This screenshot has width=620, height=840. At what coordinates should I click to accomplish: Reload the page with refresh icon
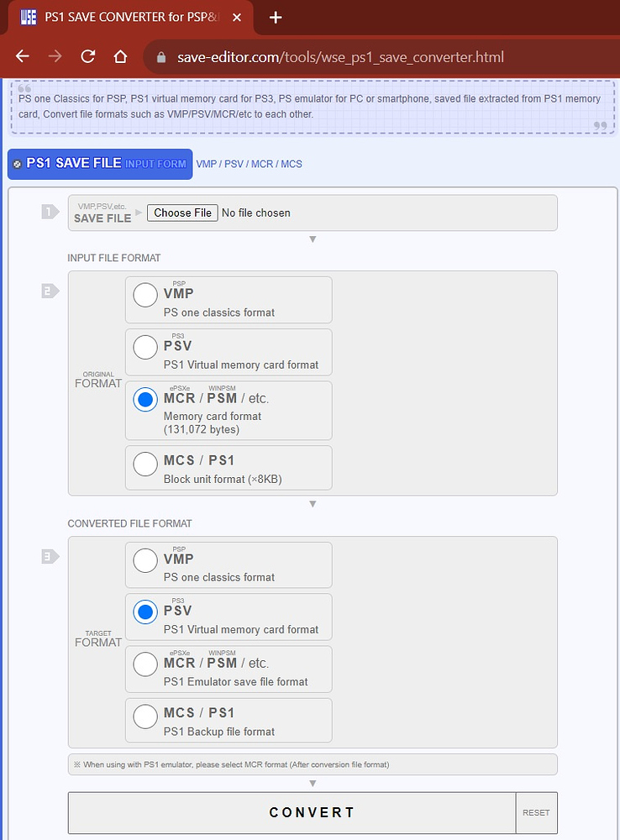click(87, 56)
